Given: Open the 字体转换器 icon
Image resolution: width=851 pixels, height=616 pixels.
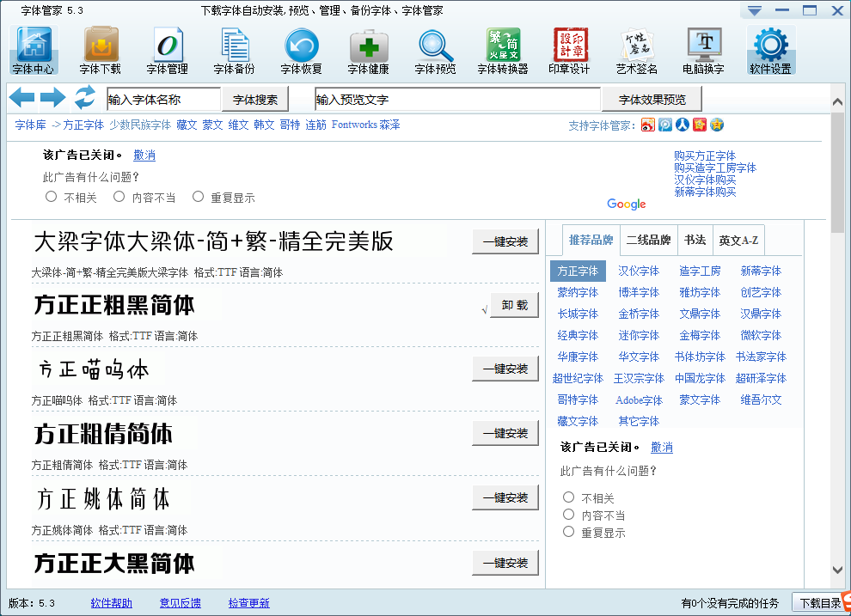Looking at the screenshot, I should pyautogui.click(x=503, y=51).
